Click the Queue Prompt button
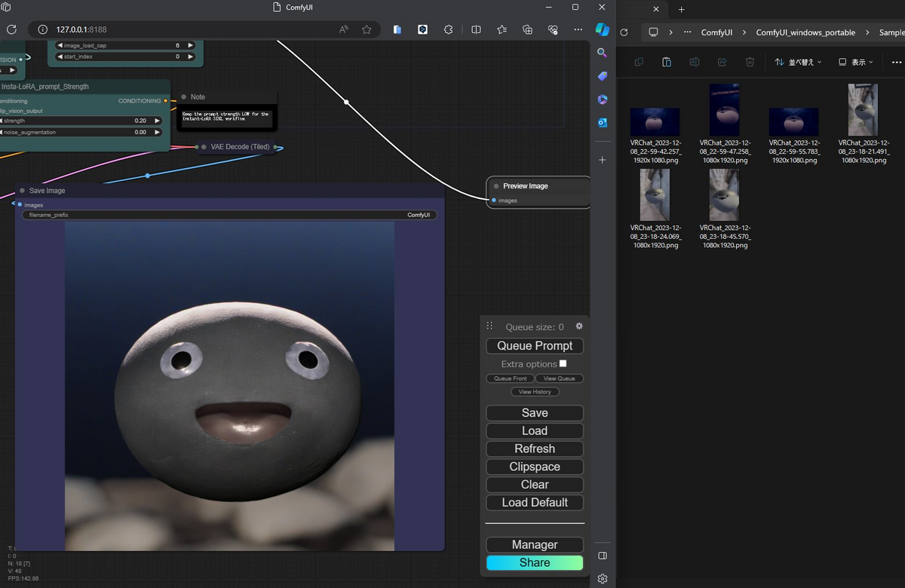 (535, 346)
